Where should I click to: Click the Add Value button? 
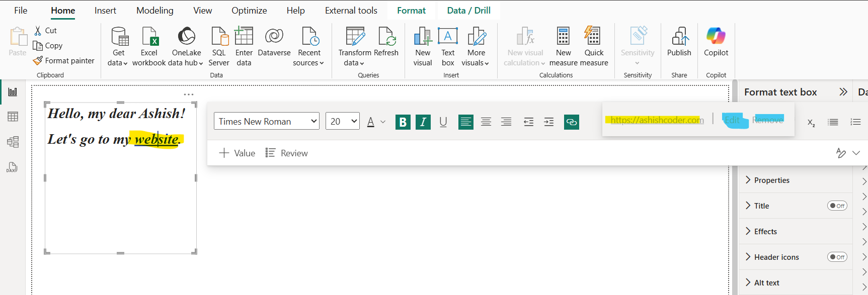tap(237, 153)
